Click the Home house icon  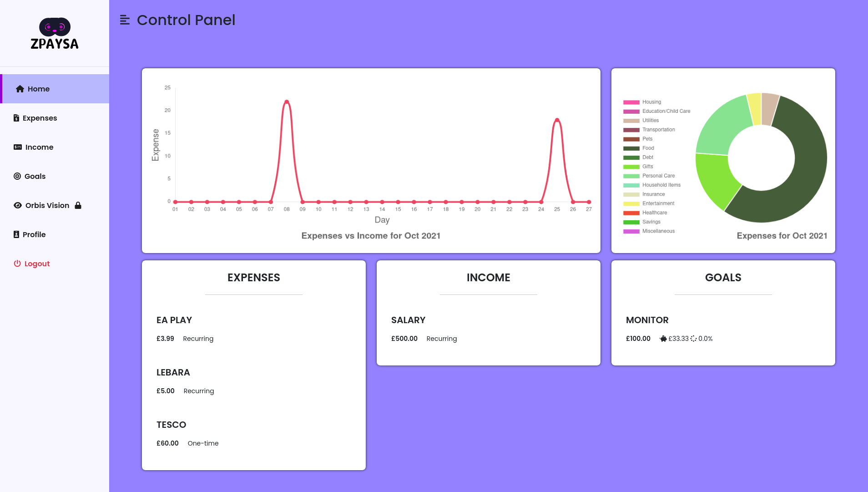[x=20, y=89]
